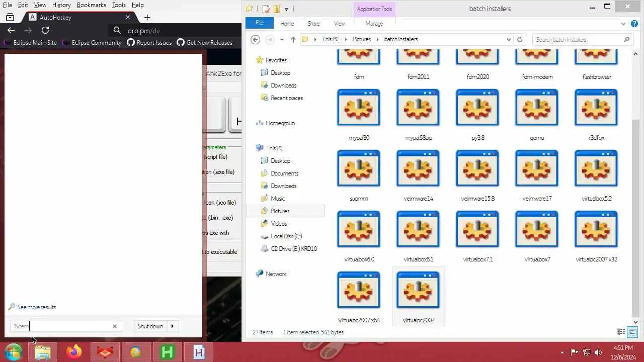
Task: Click the green AutoHotkey H taskbar icon
Action: tap(167, 352)
